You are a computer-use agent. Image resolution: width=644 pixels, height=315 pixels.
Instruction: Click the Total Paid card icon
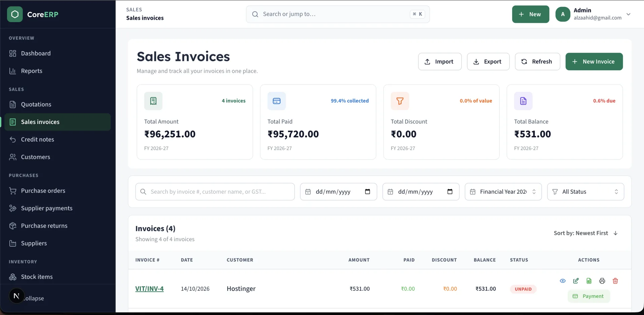coord(277,101)
